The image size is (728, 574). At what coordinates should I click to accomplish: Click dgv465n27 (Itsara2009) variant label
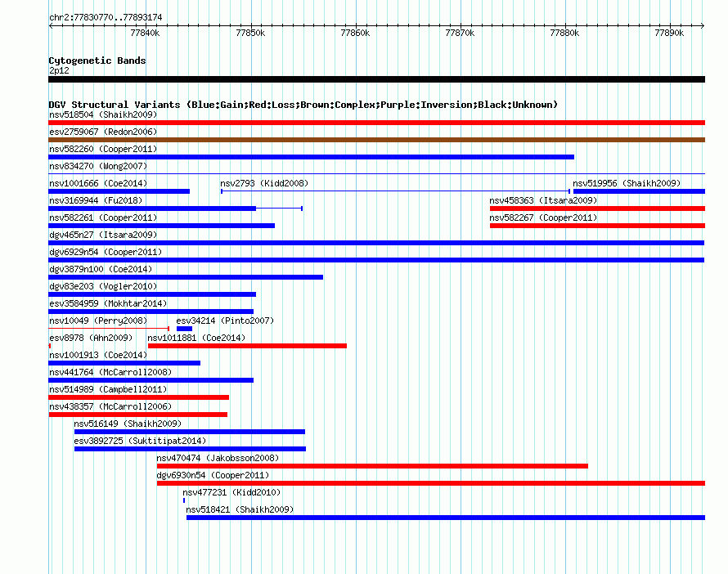103,235
